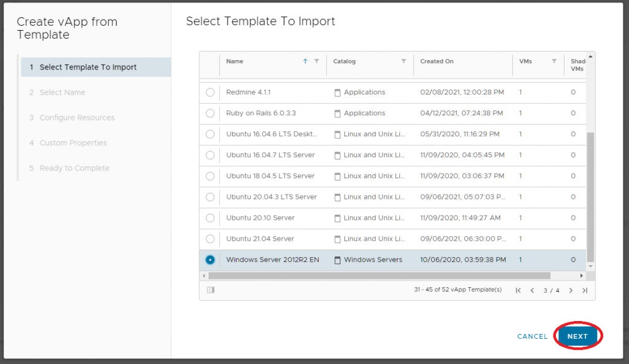Select the Ubuntu 16.04.7 LTS Server radio button

click(210, 155)
